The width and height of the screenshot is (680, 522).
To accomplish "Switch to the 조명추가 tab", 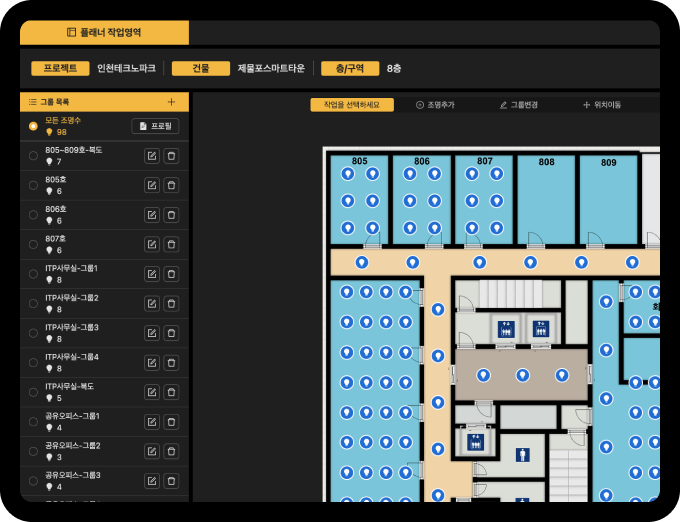I will [434, 105].
